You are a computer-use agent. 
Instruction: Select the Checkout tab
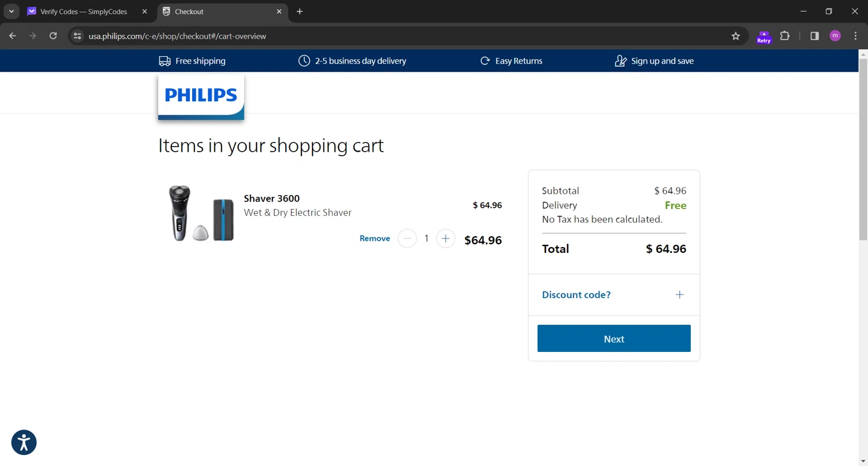(x=223, y=12)
